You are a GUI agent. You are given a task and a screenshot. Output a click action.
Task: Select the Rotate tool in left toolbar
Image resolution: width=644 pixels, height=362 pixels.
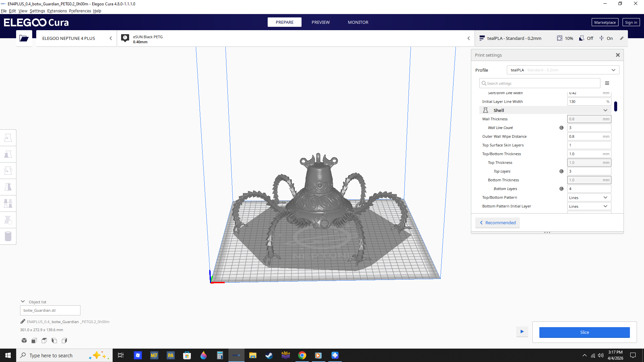(8, 171)
